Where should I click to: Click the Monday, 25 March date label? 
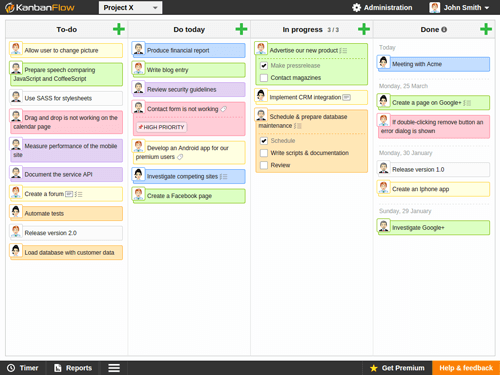pyautogui.click(x=403, y=86)
